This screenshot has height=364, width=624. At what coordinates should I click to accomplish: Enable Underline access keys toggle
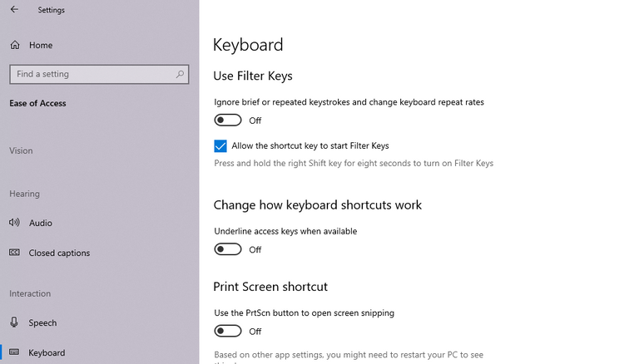point(228,249)
